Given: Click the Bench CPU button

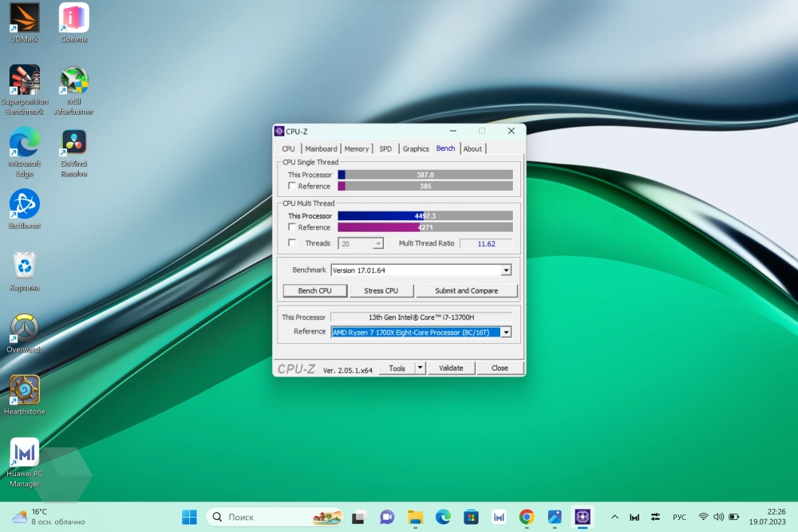Looking at the screenshot, I should pyautogui.click(x=314, y=291).
